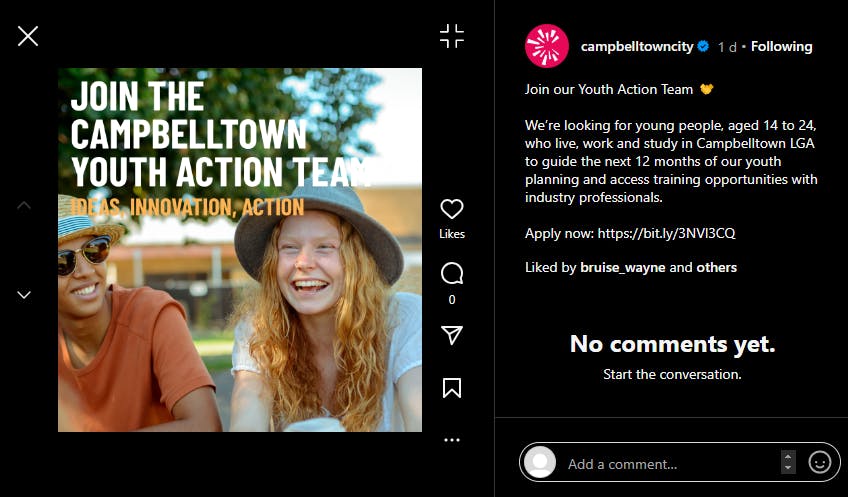This screenshot has height=497, width=848.
Task: Open emoji picker smiley icon
Action: click(x=819, y=462)
